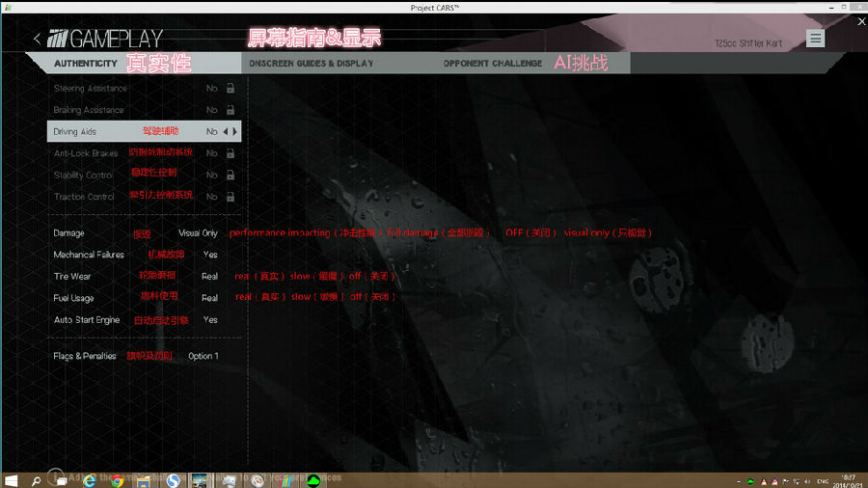Launch Google Chrome from the taskbar
This screenshot has height=488, width=868.
point(117,481)
